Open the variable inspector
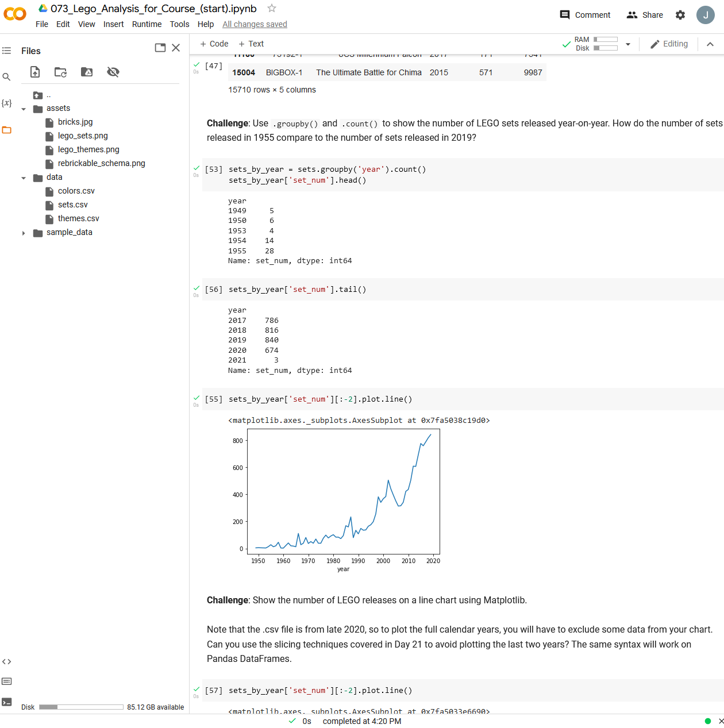 [6, 102]
